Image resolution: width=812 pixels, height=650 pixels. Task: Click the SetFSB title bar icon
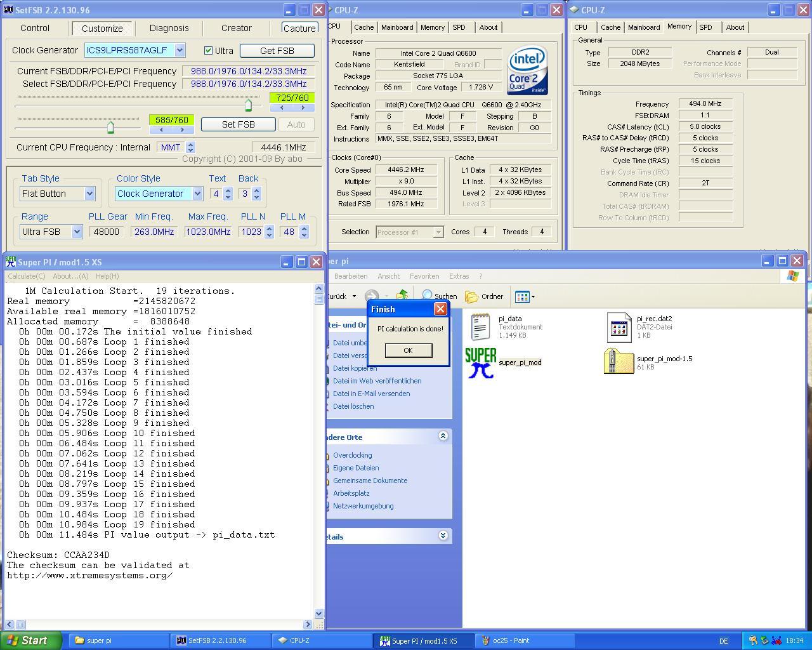click(x=8, y=10)
